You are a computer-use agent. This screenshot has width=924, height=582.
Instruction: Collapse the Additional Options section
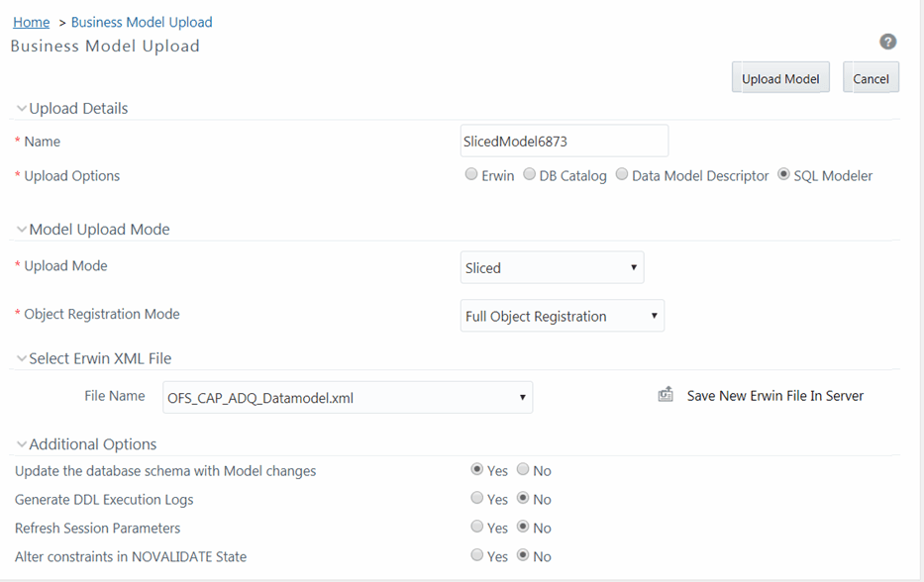click(21, 443)
